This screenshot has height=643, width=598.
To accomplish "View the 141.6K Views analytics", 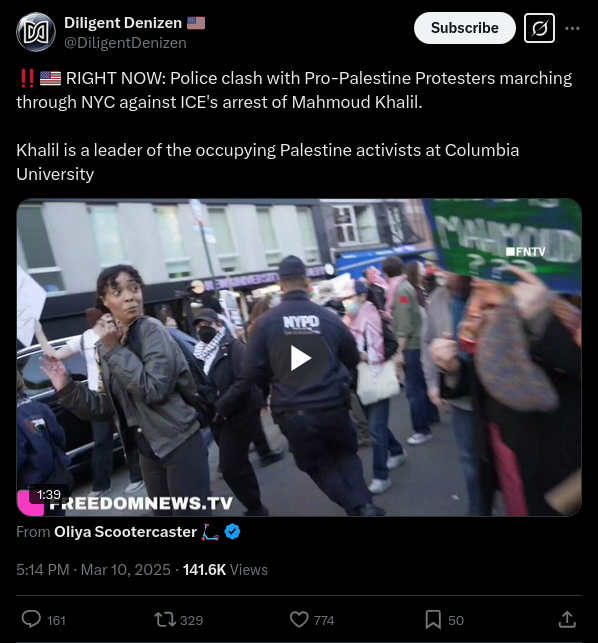I will 225,570.
